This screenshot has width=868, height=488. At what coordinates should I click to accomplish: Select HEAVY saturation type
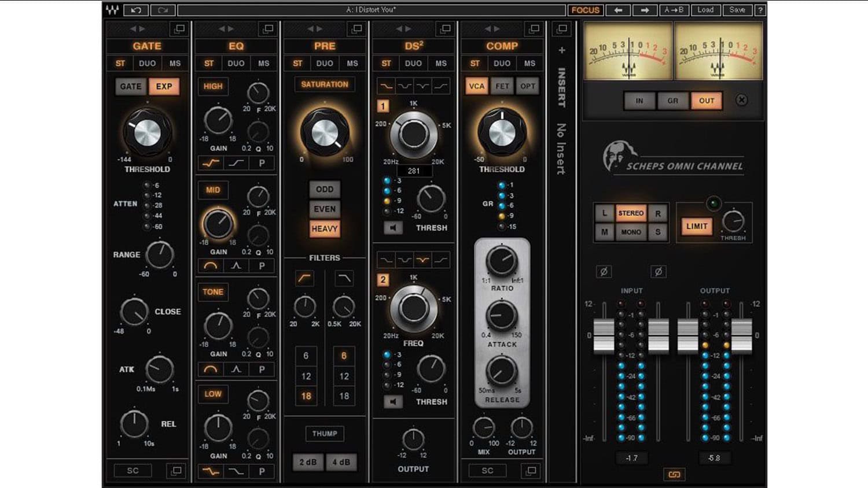coord(325,228)
